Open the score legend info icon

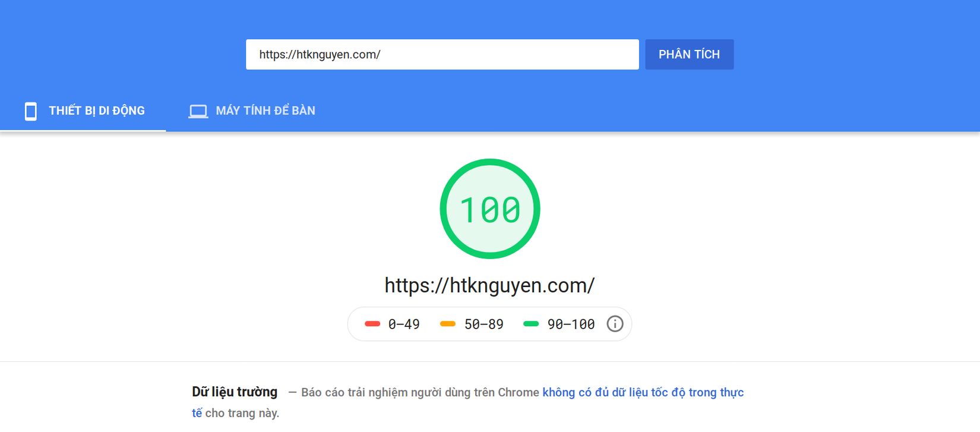615,324
